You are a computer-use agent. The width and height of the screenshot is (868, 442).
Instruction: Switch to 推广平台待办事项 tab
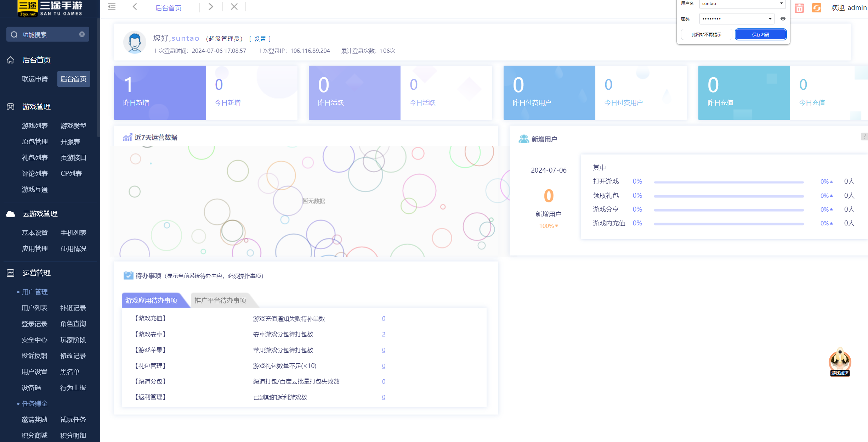(220, 301)
